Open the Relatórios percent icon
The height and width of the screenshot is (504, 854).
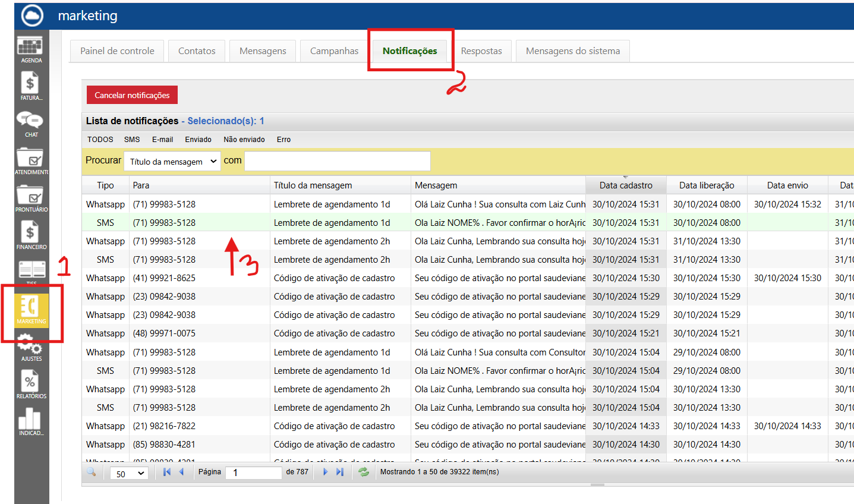(x=30, y=384)
